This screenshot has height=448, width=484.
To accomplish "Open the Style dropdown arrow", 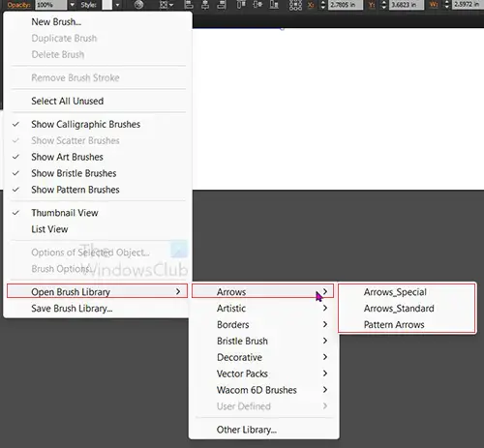I will [117, 5].
